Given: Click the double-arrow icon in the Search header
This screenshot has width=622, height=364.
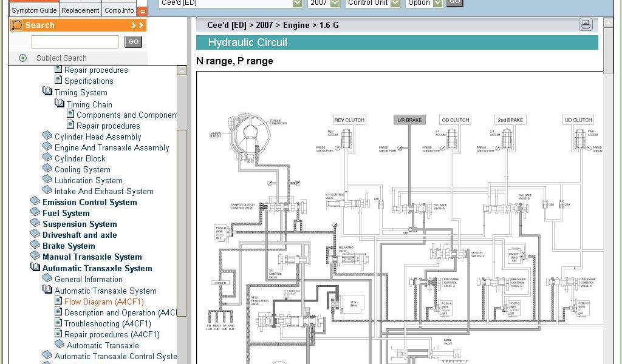Looking at the screenshot, I should [x=138, y=25].
